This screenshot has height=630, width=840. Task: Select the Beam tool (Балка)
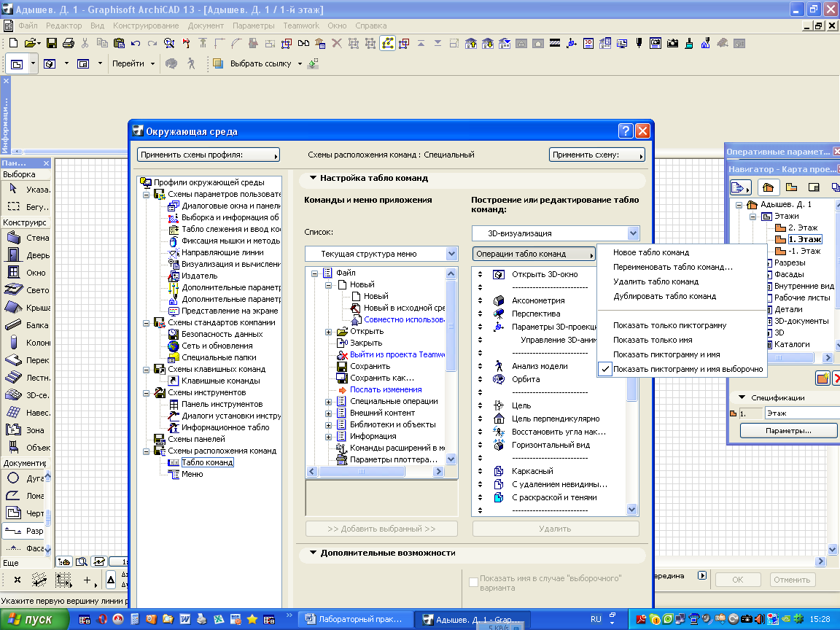tap(26, 324)
